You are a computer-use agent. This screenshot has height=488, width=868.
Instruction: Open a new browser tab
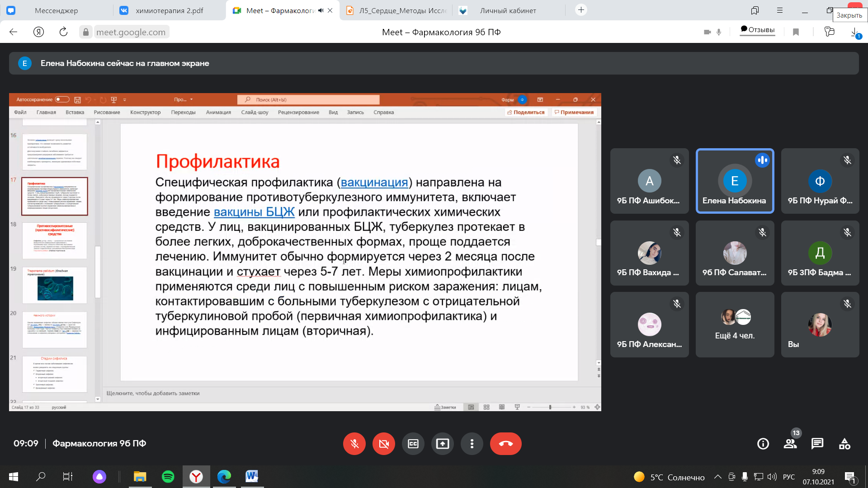tap(581, 10)
